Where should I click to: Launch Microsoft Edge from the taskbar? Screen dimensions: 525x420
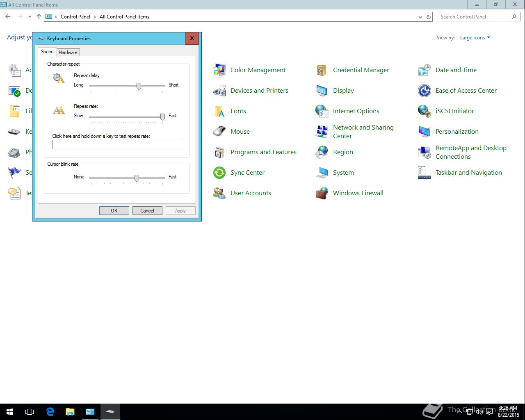click(x=50, y=412)
